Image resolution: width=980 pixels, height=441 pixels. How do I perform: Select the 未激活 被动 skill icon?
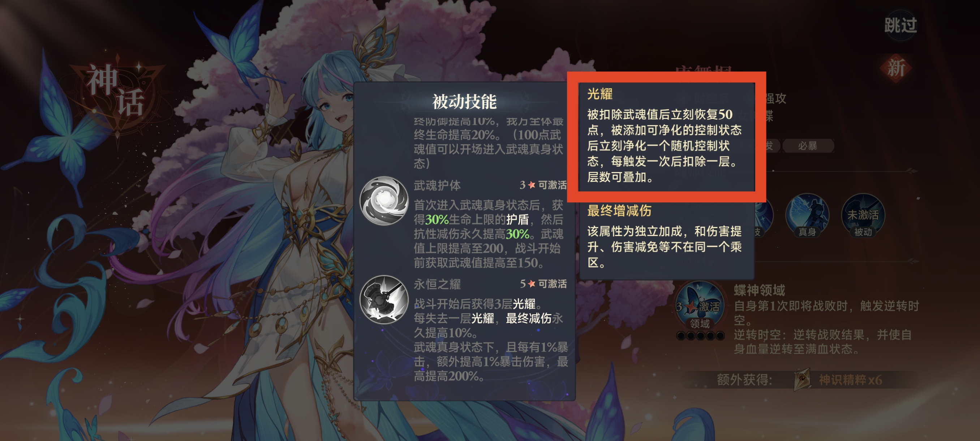863,215
